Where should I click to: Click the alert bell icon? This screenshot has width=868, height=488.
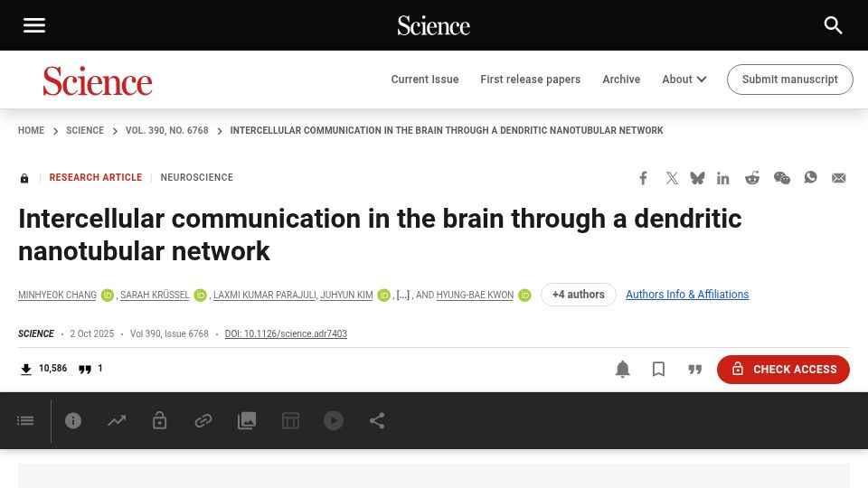(623, 369)
